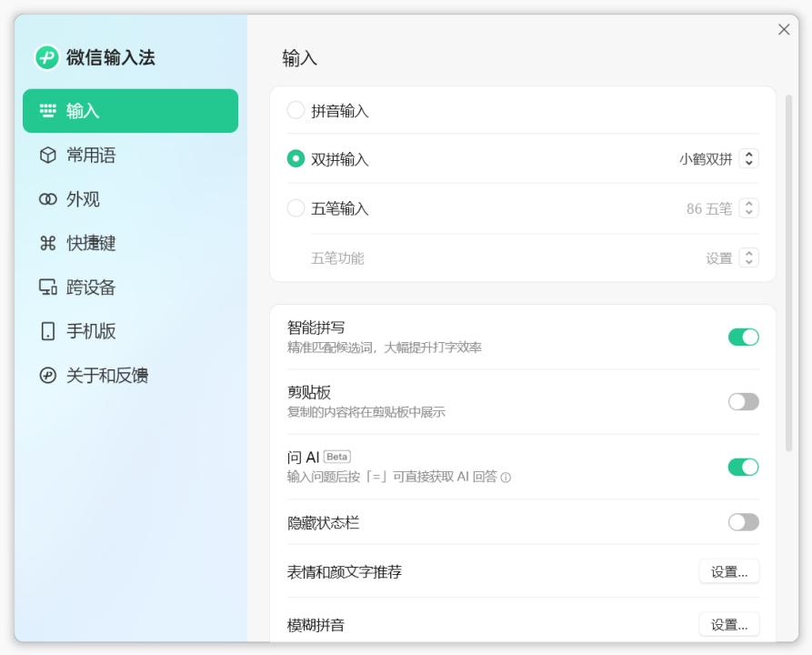The width and height of the screenshot is (812, 655).
Task: Disable the 智能拼写 toggle
Action: pos(743,337)
